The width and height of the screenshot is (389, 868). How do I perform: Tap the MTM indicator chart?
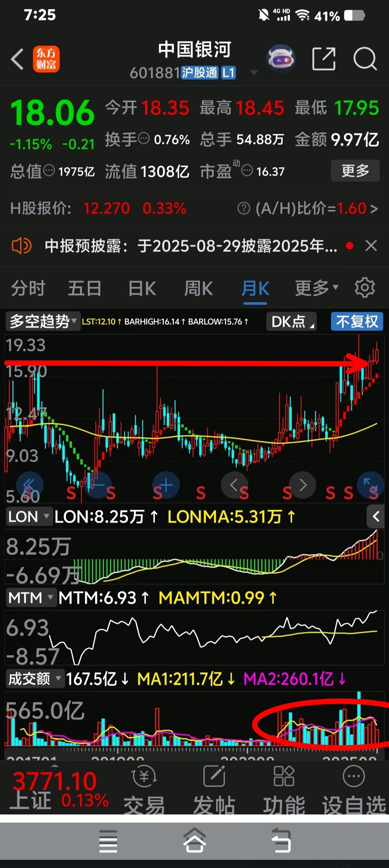(x=194, y=637)
